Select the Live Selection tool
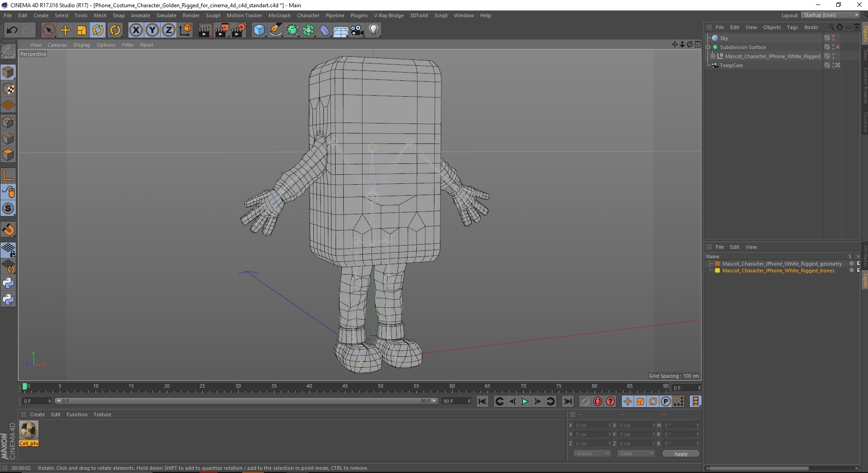 tap(49, 30)
